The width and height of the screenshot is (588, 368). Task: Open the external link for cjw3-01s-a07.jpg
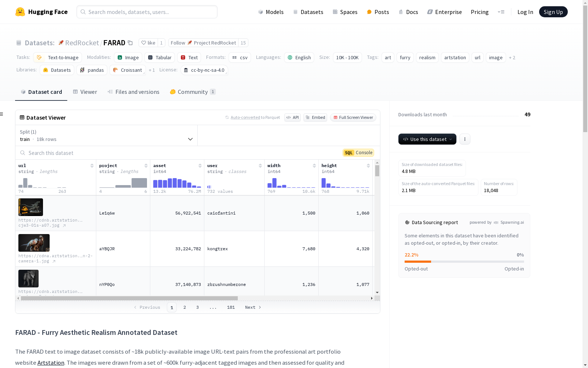coord(64,226)
